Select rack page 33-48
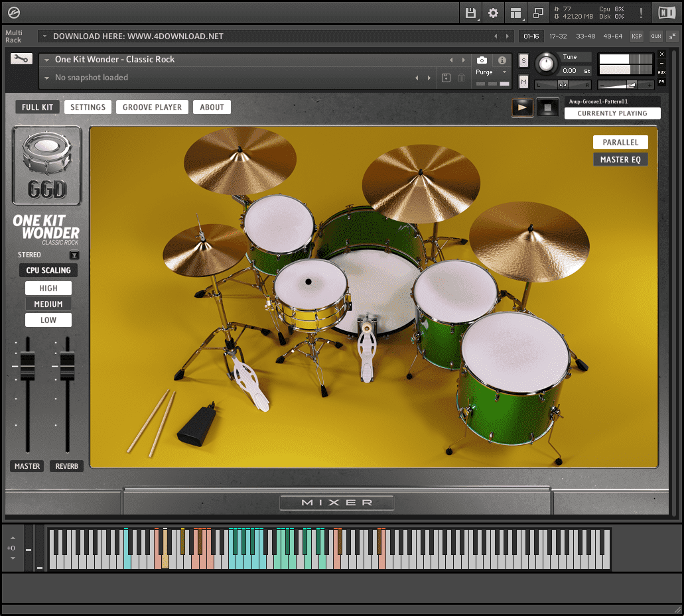This screenshot has width=684, height=616. (x=585, y=36)
